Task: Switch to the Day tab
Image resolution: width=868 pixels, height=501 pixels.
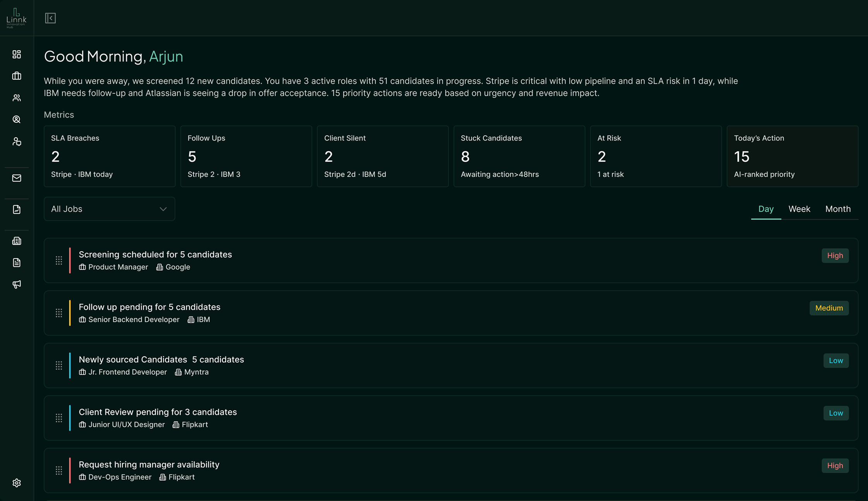Action: point(766,209)
